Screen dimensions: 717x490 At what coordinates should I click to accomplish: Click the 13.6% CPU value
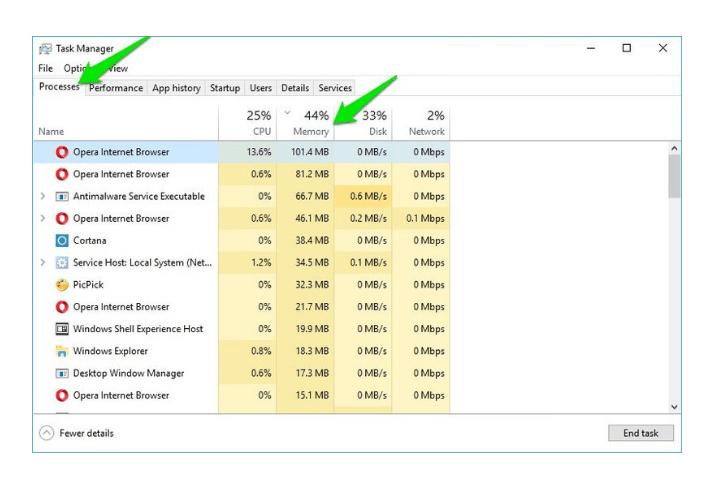pyautogui.click(x=259, y=152)
